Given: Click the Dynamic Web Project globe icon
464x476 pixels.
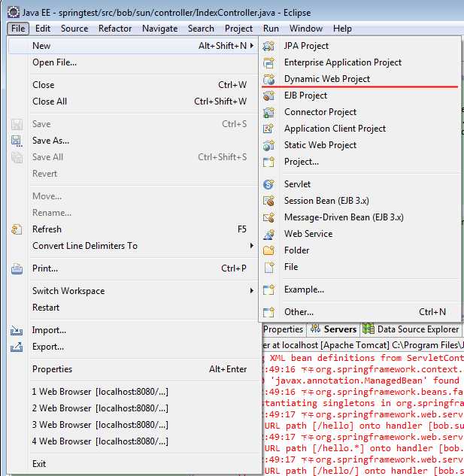Looking at the screenshot, I should click(x=268, y=79).
